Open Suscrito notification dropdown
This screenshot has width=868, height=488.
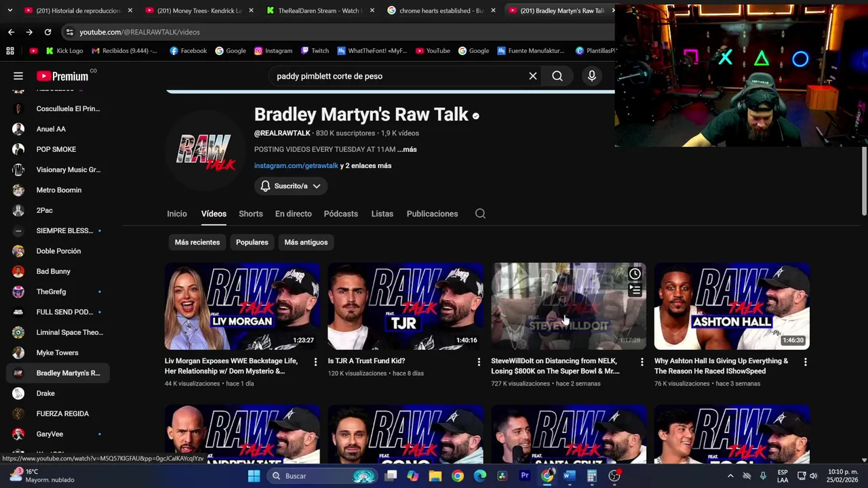291,186
